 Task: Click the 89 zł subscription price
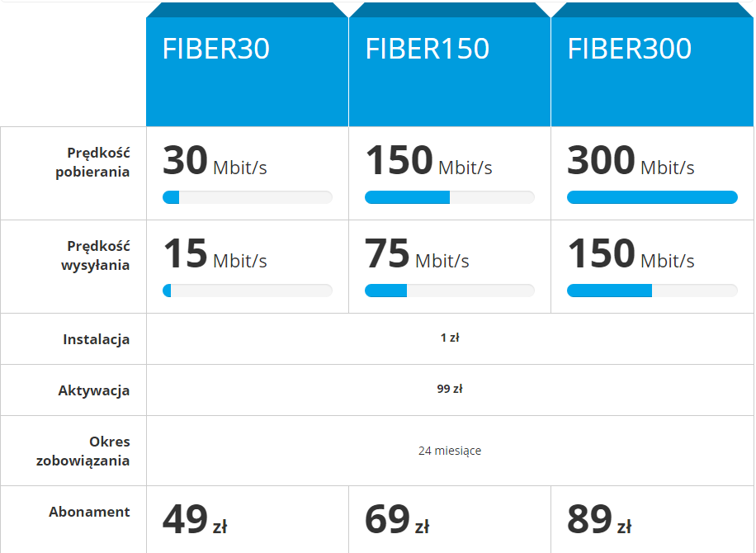[599, 520]
